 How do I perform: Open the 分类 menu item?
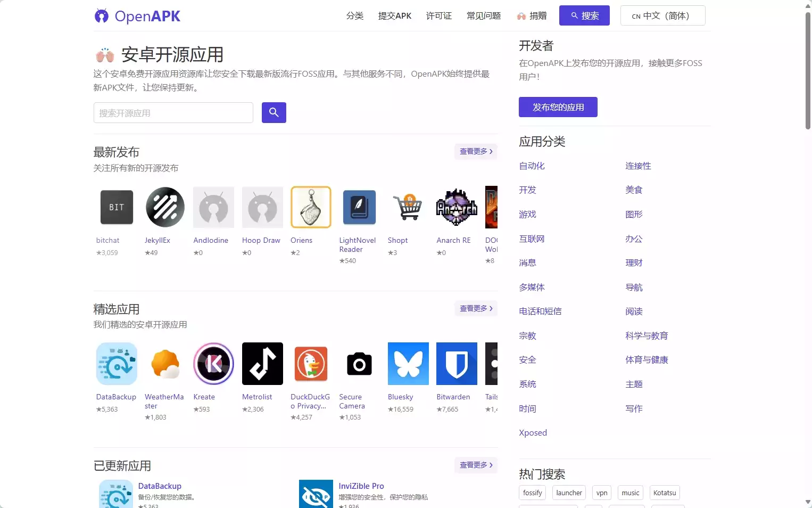355,16
